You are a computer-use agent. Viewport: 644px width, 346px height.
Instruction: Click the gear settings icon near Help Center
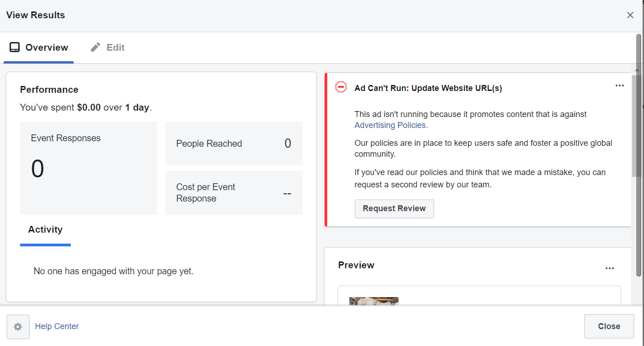coord(18,327)
